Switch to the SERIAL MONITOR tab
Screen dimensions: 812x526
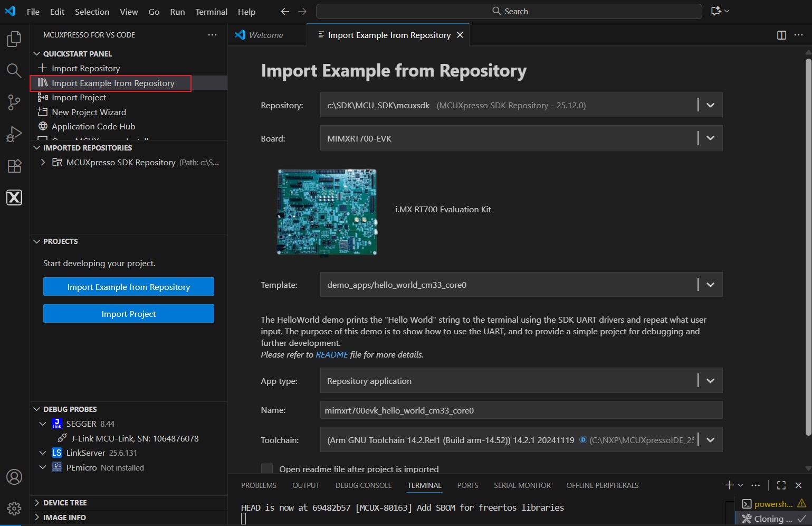click(x=522, y=485)
